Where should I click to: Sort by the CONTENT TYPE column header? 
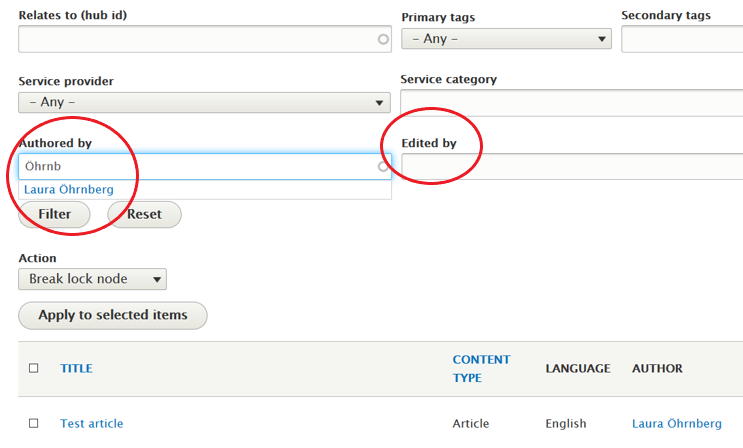pos(481,368)
